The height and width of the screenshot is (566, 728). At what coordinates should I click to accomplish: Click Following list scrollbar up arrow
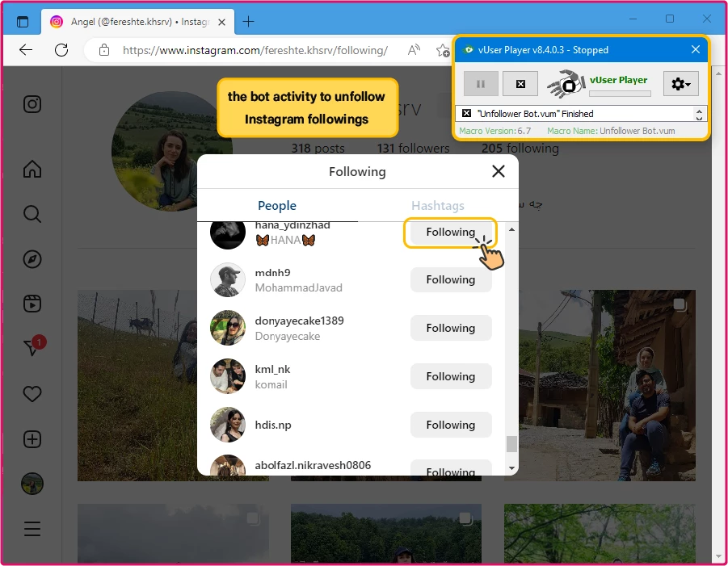click(511, 229)
